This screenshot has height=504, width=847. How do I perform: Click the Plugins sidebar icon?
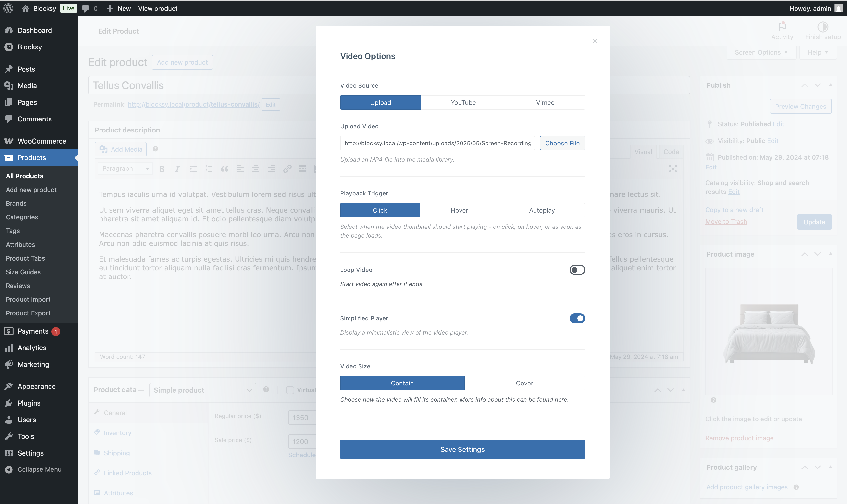coord(9,403)
